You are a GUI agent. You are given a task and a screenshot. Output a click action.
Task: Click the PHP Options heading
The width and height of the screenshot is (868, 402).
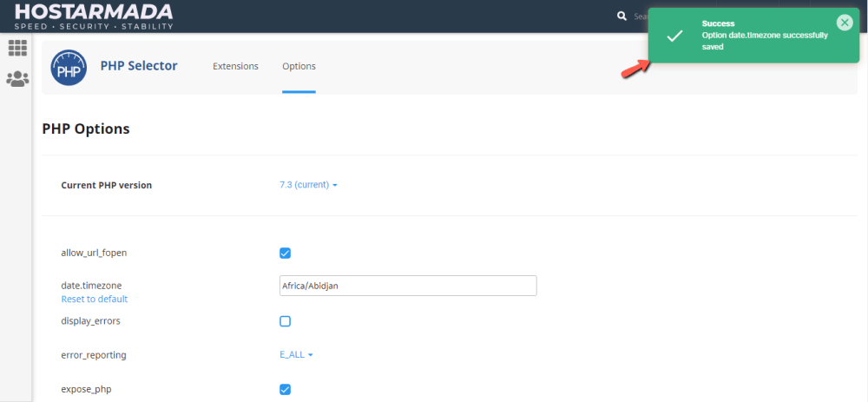point(86,129)
